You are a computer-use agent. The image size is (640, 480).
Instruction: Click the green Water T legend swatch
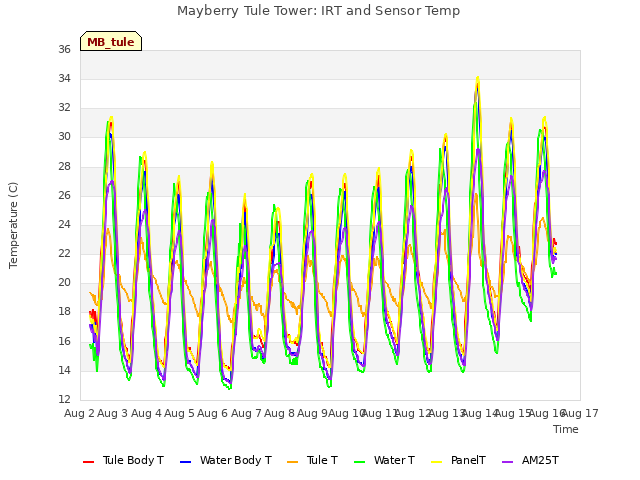pos(360,462)
